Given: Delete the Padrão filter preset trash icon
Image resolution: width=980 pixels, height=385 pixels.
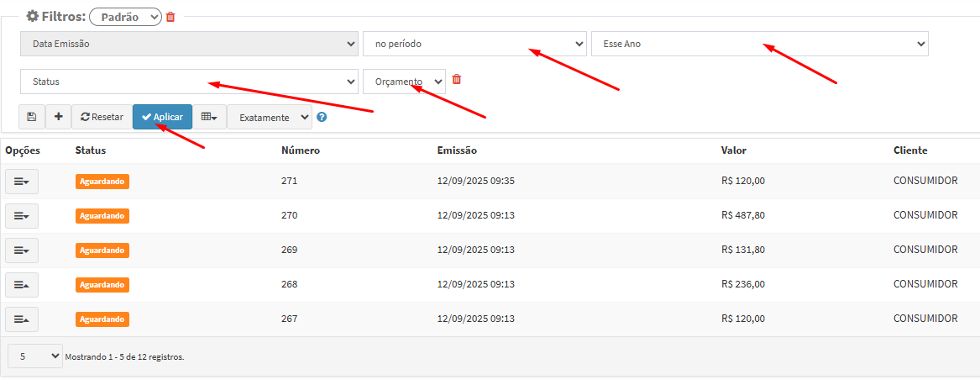Looking at the screenshot, I should 170,17.
